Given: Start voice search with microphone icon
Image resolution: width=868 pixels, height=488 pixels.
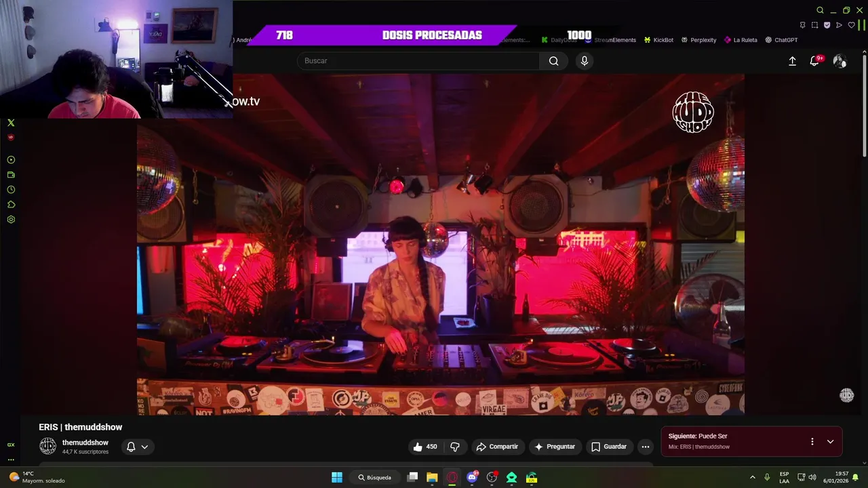Looking at the screenshot, I should point(585,61).
